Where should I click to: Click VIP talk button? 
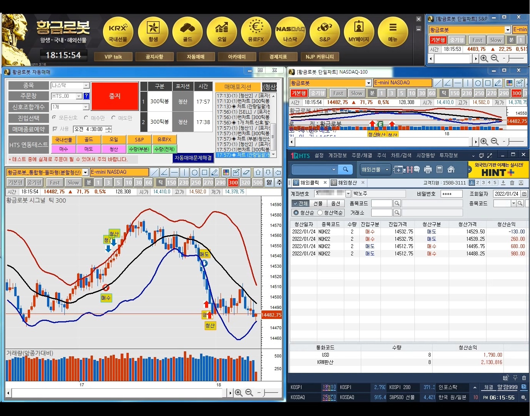[x=113, y=57]
